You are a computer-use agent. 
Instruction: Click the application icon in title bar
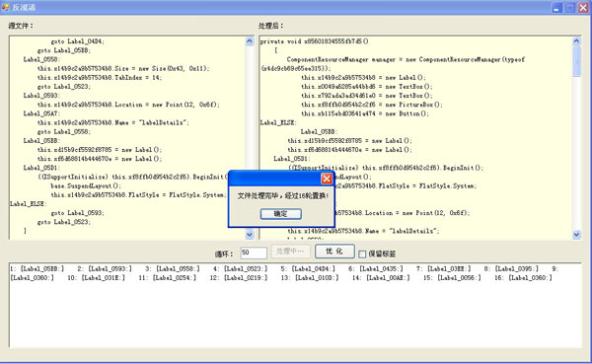tap(5, 7)
